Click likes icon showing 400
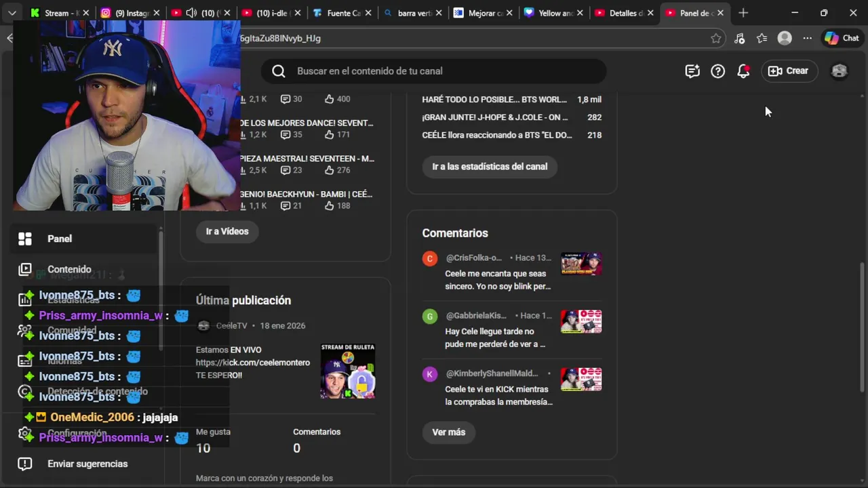 click(x=329, y=99)
